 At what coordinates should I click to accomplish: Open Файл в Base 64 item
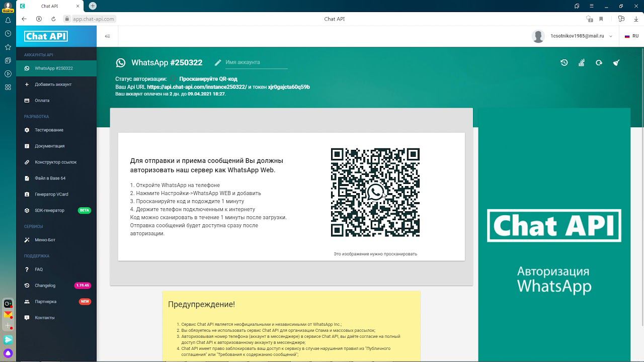56,178
